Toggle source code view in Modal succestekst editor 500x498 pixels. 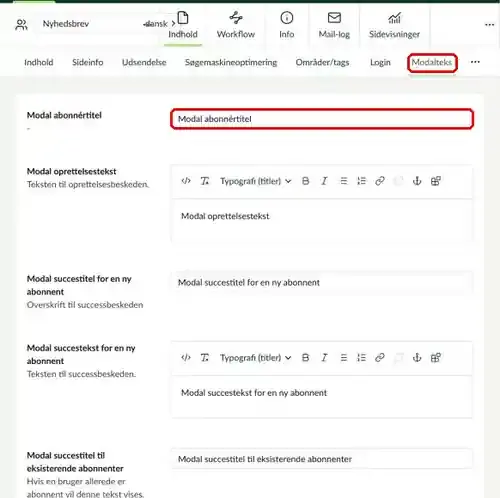[x=186, y=358]
